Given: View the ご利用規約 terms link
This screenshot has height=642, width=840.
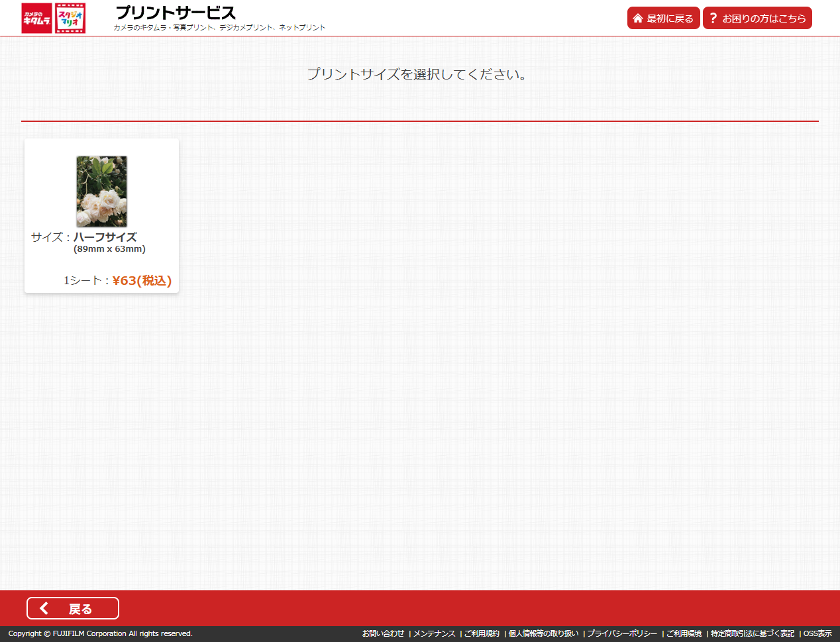Looking at the screenshot, I should (482, 633).
